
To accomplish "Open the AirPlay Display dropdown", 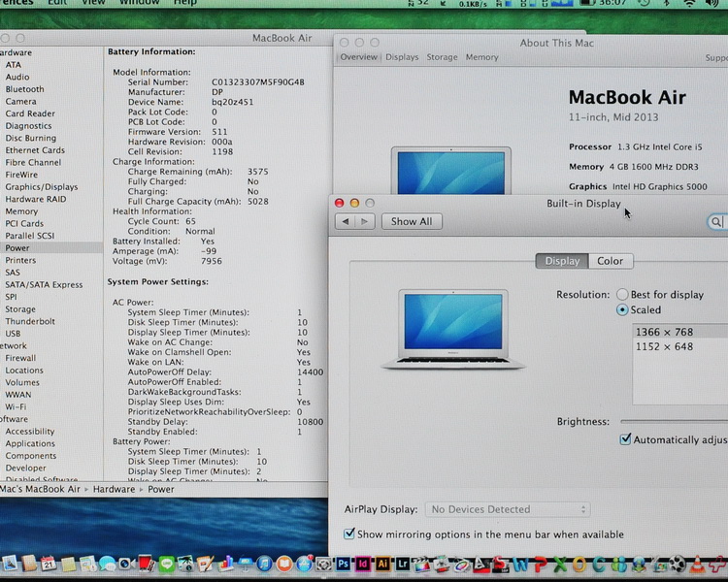I will point(509,509).
